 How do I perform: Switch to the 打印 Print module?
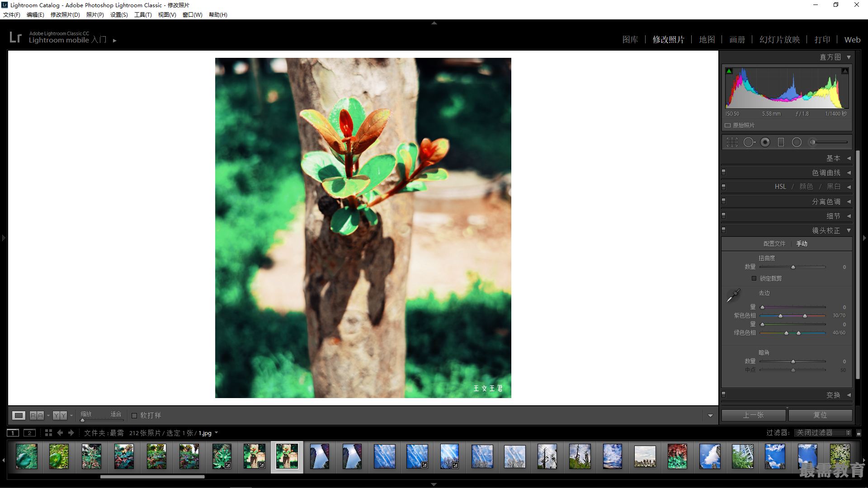822,40
